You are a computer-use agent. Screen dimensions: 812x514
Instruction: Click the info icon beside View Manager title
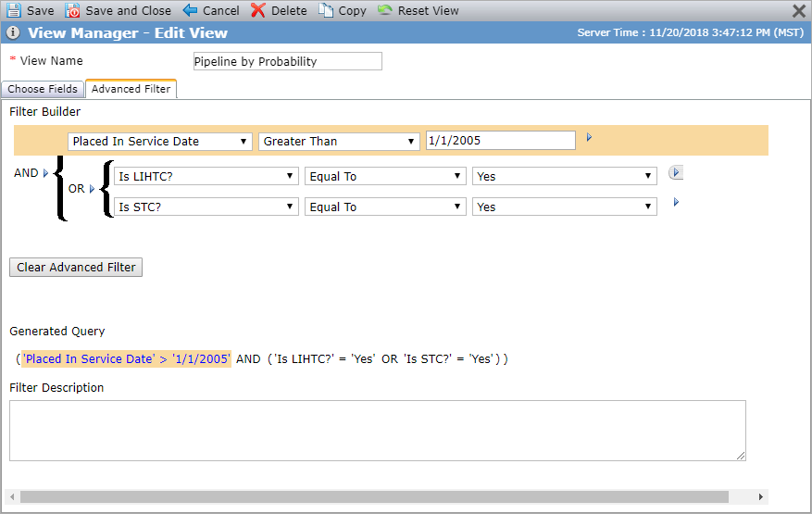13,32
